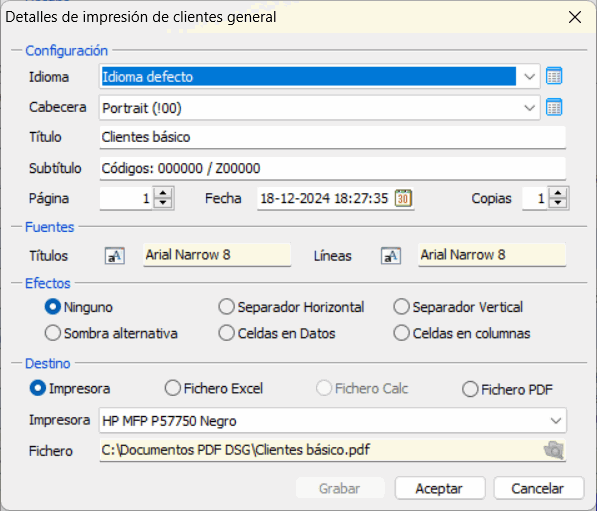This screenshot has height=511, width=597.
Task: Click the Aceptar button
Action: [x=440, y=488]
